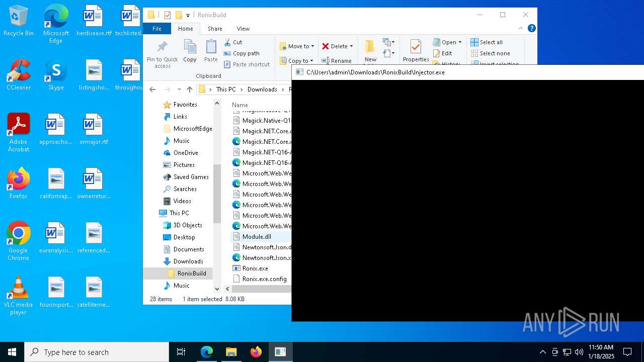Click This PC in address bar
The width and height of the screenshot is (644, 362).
226,89
